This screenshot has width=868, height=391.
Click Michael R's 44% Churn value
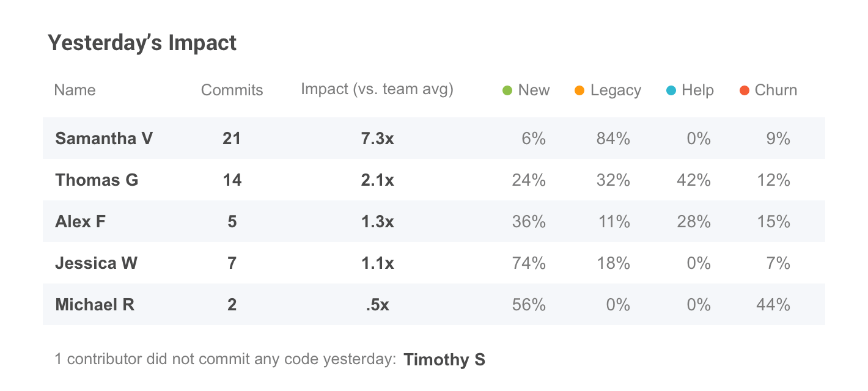pos(773,304)
